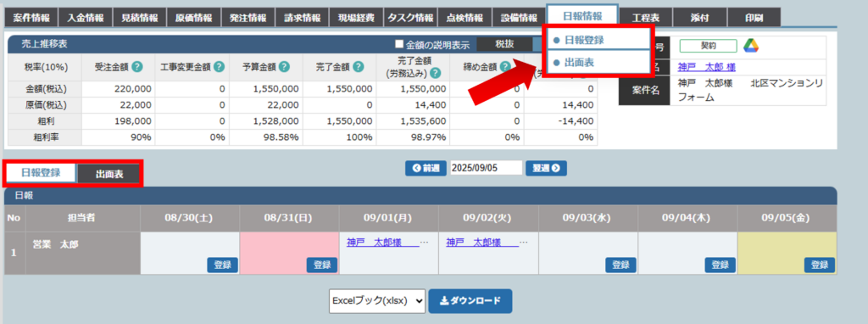
Task: Open the Google Drive icon beside 契約
Action: click(x=751, y=46)
